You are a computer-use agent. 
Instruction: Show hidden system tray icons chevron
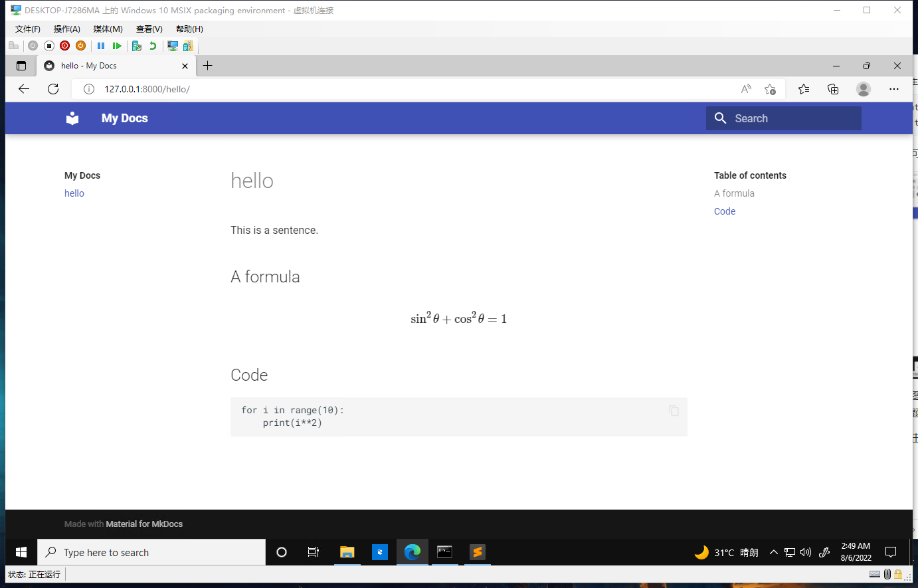point(773,552)
